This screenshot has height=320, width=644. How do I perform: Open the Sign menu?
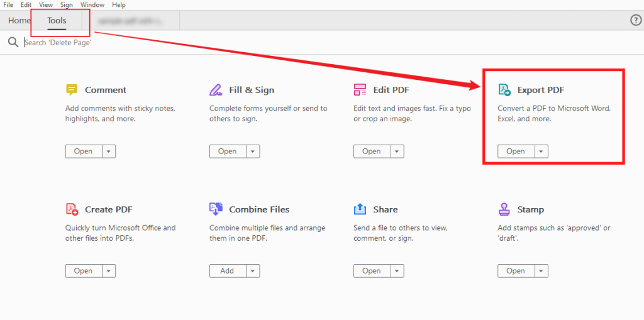point(66,5)
